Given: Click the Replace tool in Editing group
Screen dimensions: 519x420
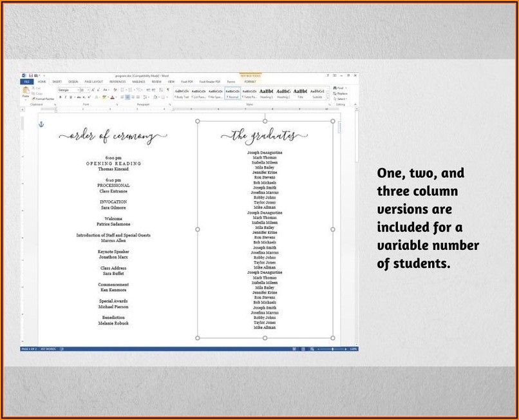Looking at the screenshot, I should [341, 93].
